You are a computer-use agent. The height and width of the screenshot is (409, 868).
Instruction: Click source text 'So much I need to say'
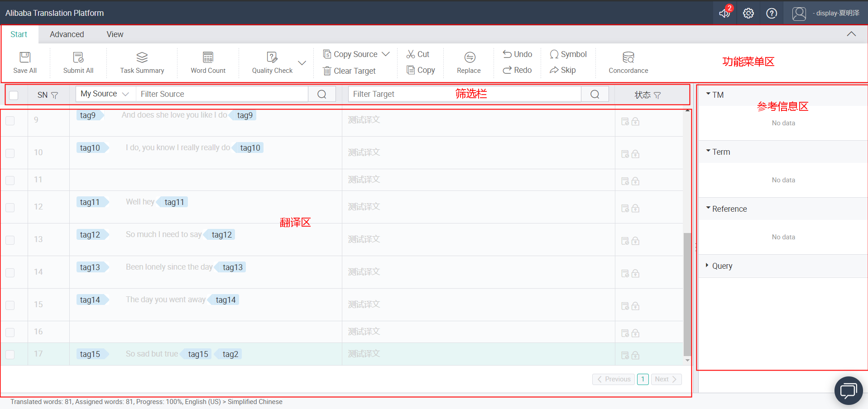(x=163, y=234)
